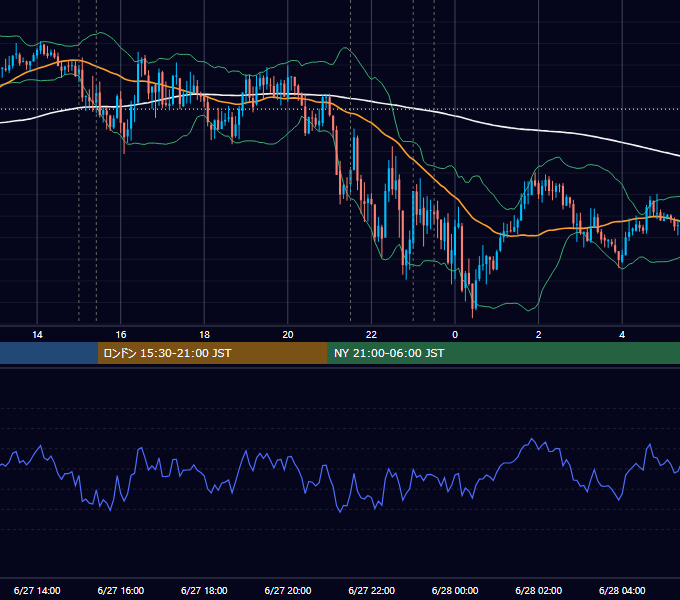Click hour label 4 on price chart axis

click(622, 335)
